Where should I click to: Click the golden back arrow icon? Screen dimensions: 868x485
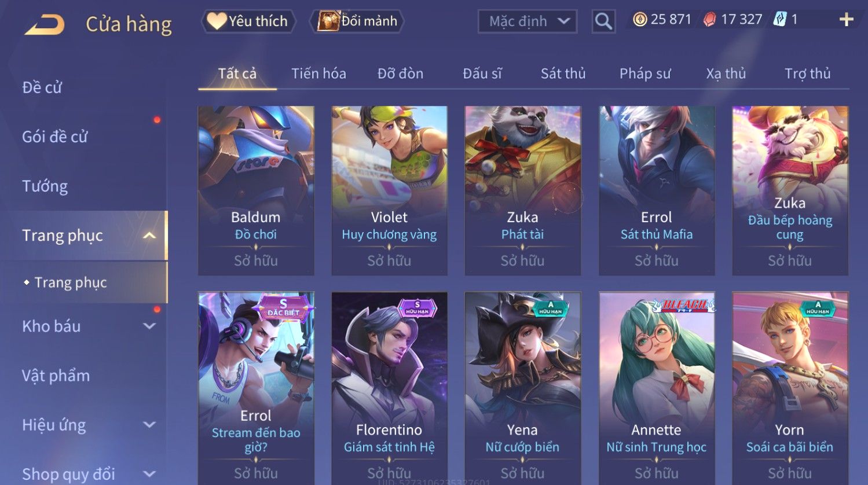coord(45,25)
